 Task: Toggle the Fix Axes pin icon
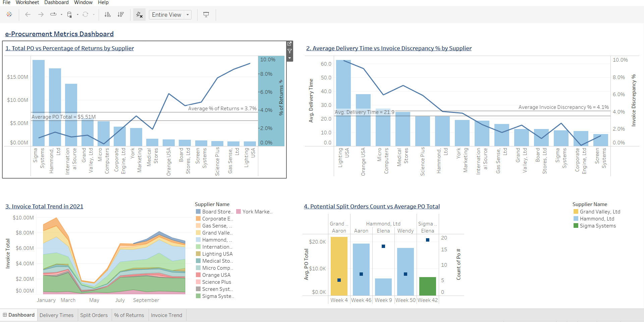point(139,15)
